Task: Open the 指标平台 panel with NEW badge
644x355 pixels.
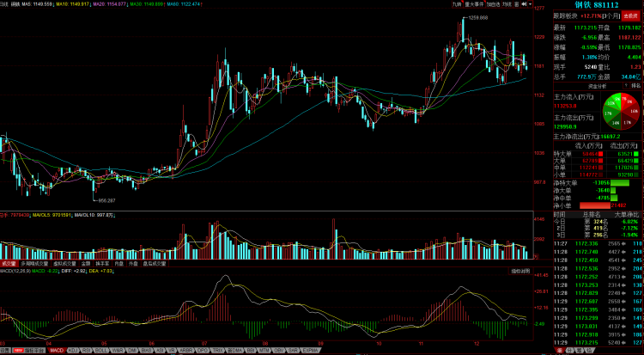Action: click(x=28, y=351)
